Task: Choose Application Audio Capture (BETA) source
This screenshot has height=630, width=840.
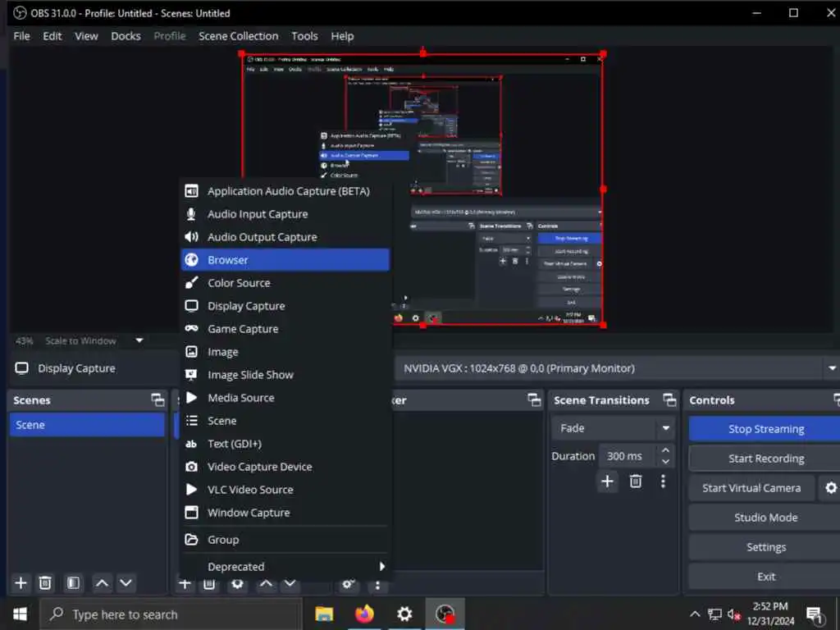Action: [285, 191]
